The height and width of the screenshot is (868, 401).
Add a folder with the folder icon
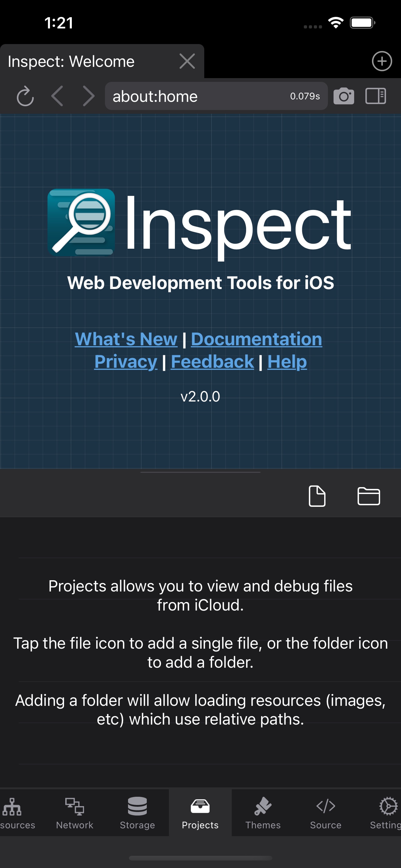[x=369, y=496]
